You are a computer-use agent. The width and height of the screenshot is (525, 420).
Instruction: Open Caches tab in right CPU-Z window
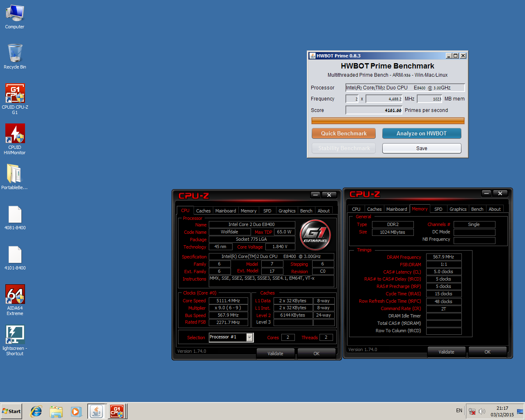(374, 209)
